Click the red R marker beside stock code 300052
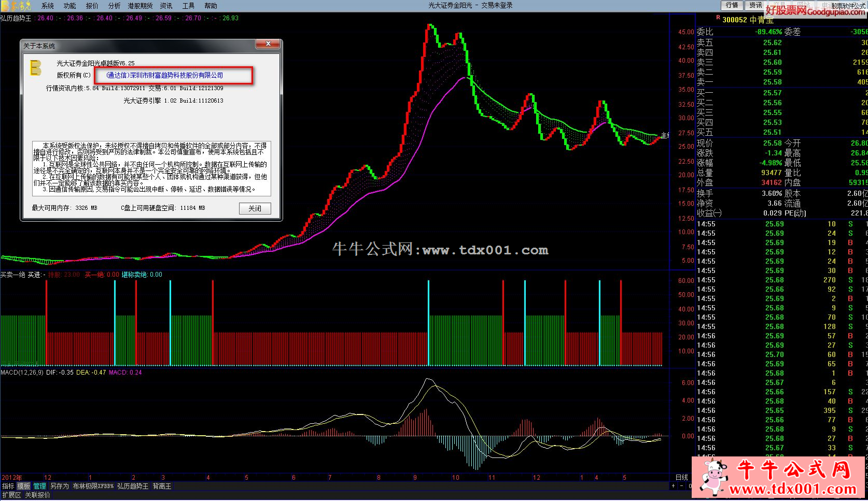Viewport: 868px width, 501px height. click(718, 18)
